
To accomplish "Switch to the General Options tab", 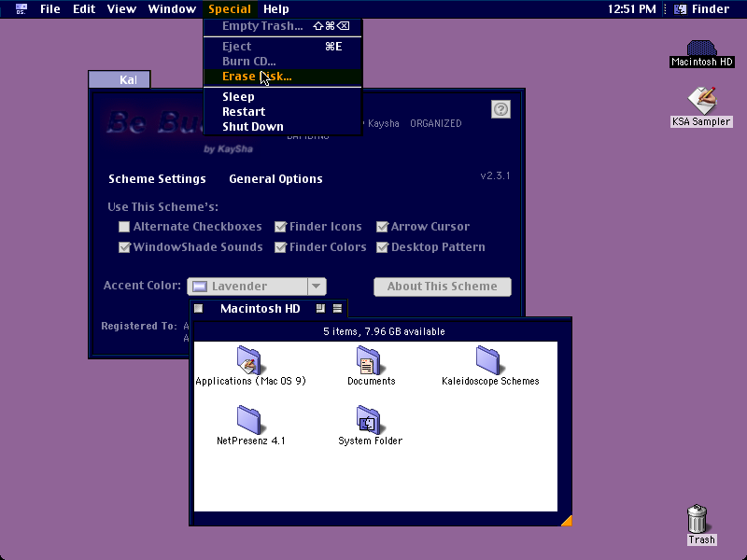I will (x=275, y=179).
